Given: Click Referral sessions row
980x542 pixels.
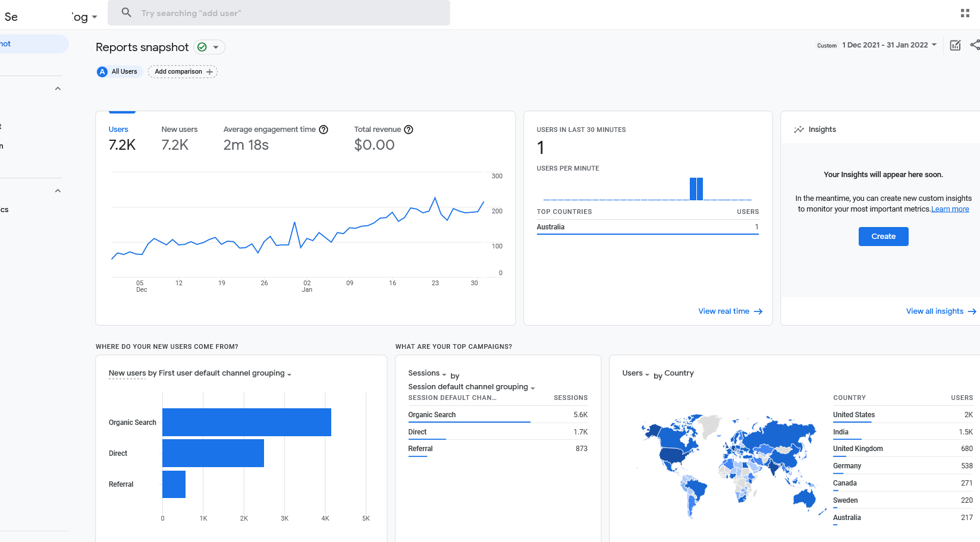Looking at the screenshot, I should click(x=498, y=449).
